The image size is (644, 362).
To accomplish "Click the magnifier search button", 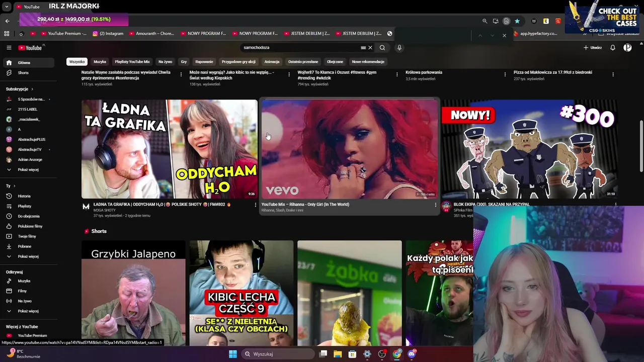I will pyautogui.click(x=382, y=48).
